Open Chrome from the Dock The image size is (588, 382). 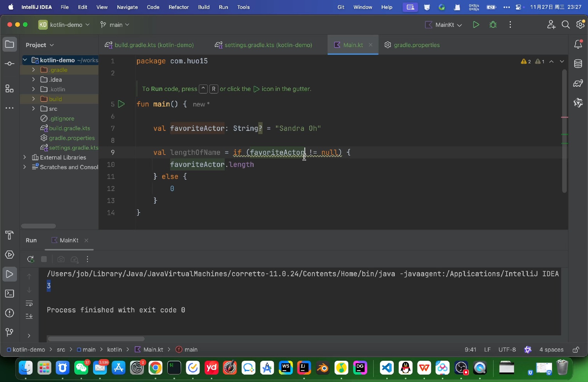[156, 368]
